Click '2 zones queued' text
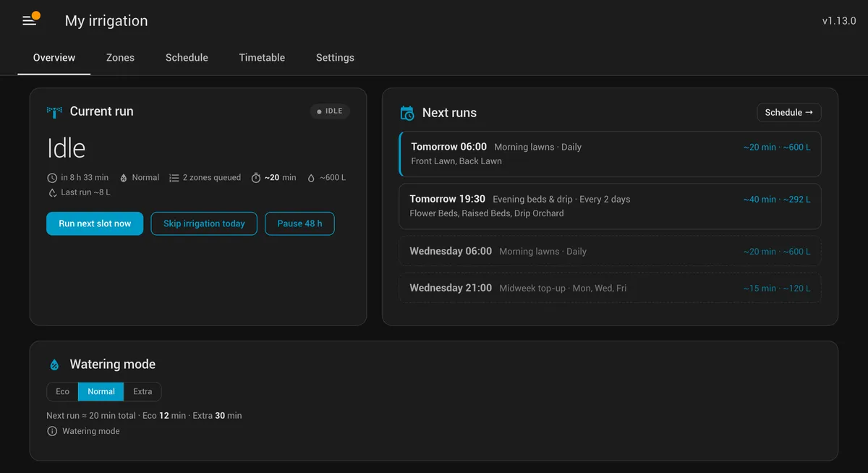868x473 pixels. pyautogui.click(x=212, y=178)
